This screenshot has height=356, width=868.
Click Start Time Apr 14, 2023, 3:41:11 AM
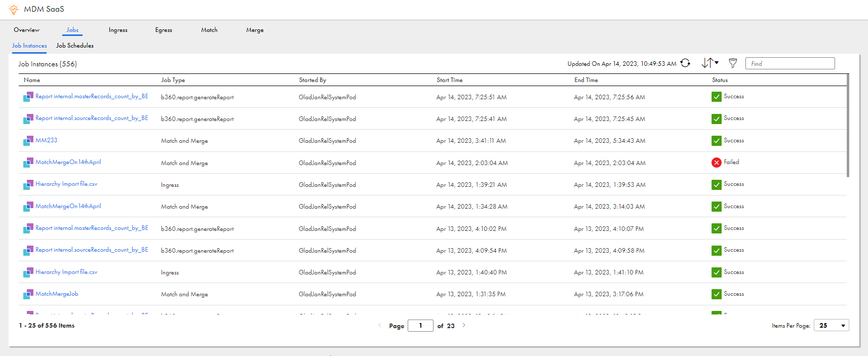[471, 141]
